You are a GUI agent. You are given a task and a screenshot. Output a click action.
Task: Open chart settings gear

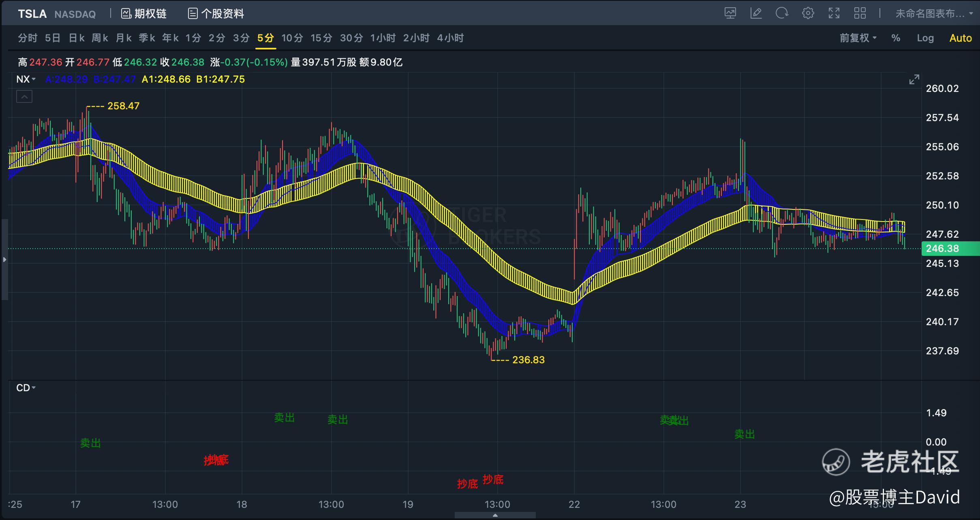pos(808,13)
